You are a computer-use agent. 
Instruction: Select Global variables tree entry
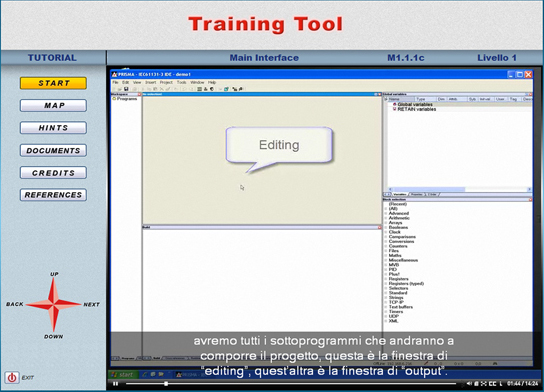[415, 104]
